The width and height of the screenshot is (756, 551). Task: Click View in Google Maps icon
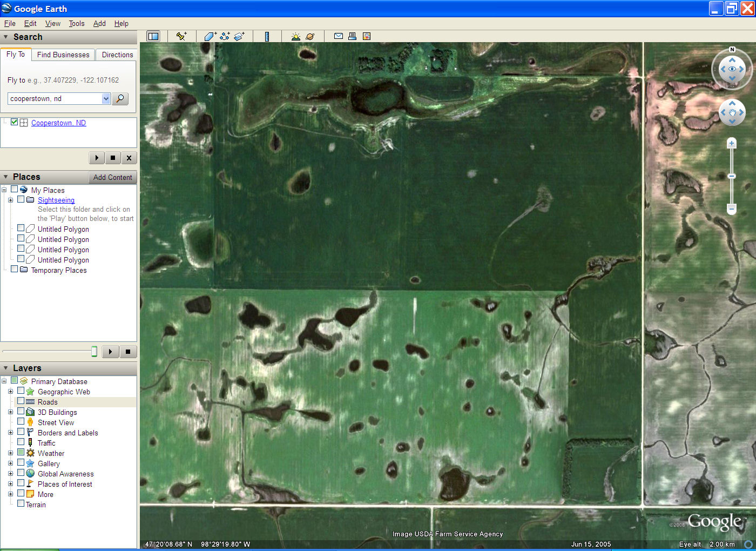click(367, 36)
